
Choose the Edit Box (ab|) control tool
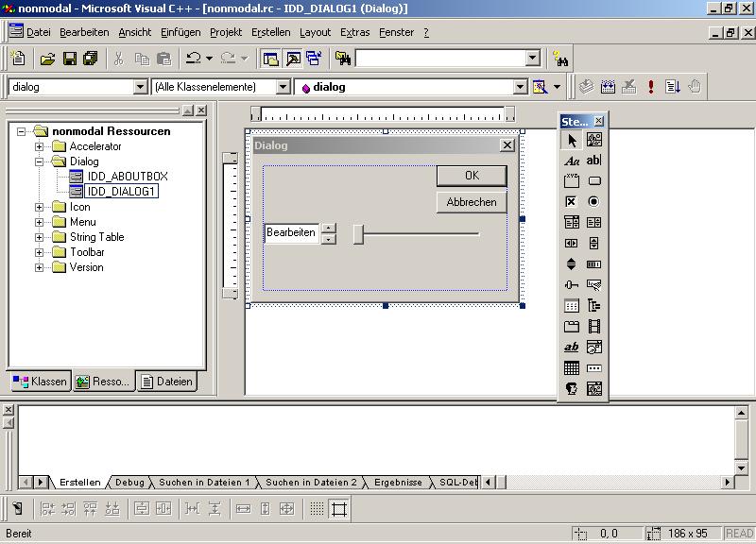(594, 161)
